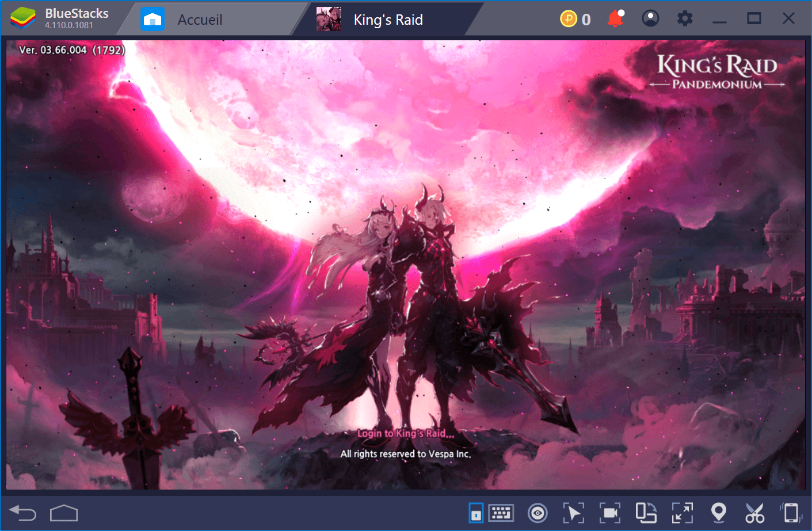Viewport: 812px width, 531px height.
Task: Open the notifications bell
Action: tap(615, 18)
